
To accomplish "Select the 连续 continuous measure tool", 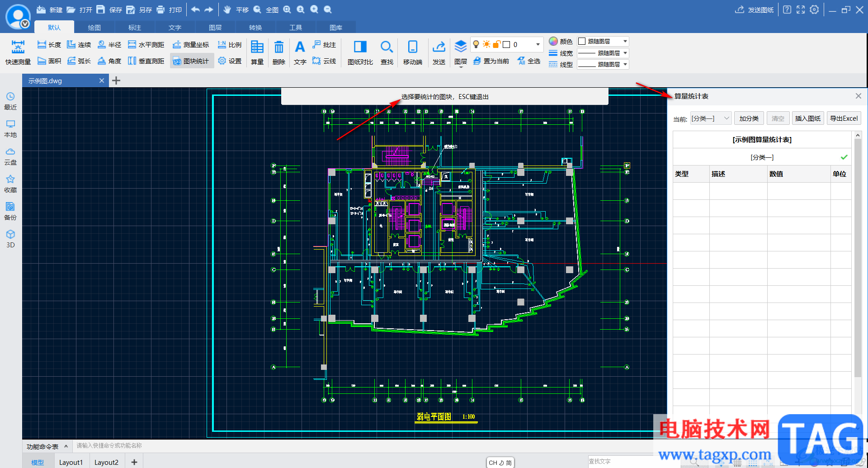I will [x=79, y=45].
